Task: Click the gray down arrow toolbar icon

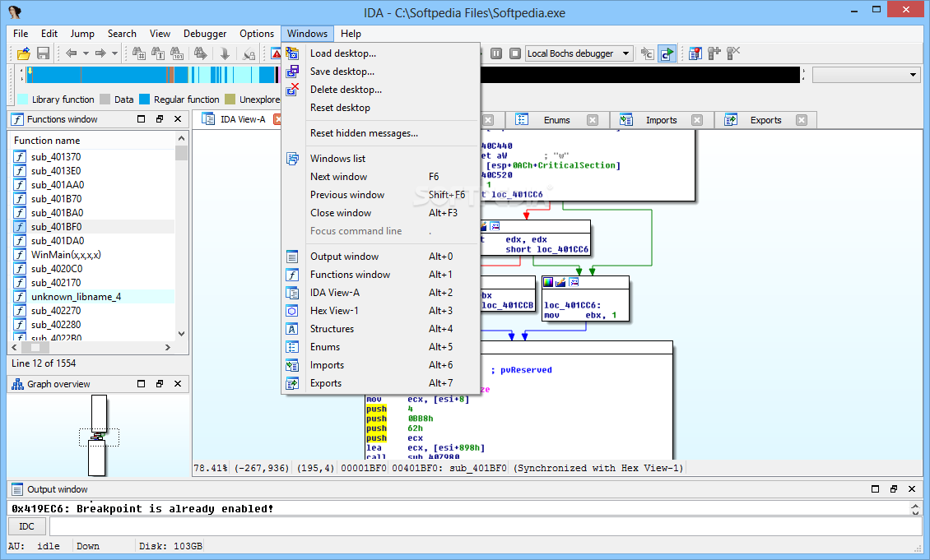Action: click(x=225, y=54)
